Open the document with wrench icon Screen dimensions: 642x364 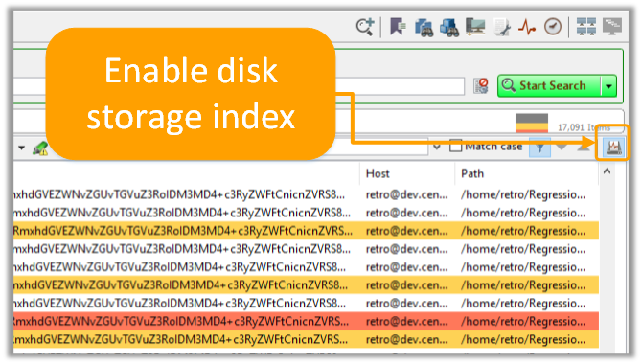coord(502,28)
